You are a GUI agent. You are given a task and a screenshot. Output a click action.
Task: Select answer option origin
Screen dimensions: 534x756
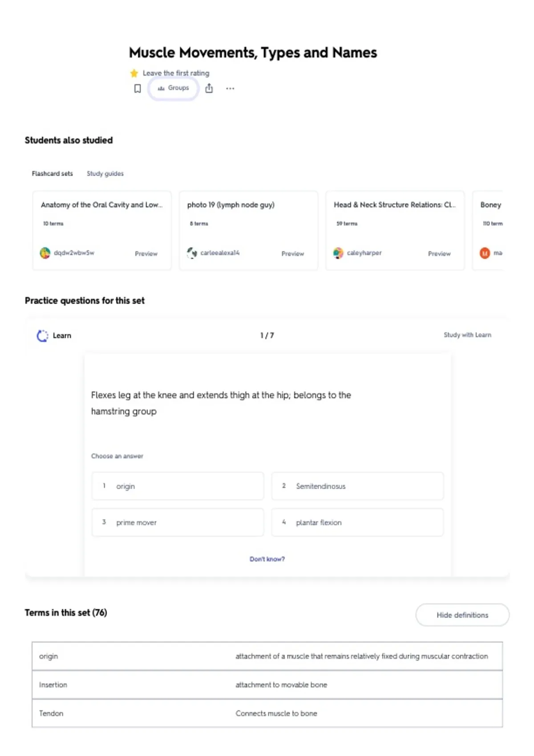pos(178,486)
